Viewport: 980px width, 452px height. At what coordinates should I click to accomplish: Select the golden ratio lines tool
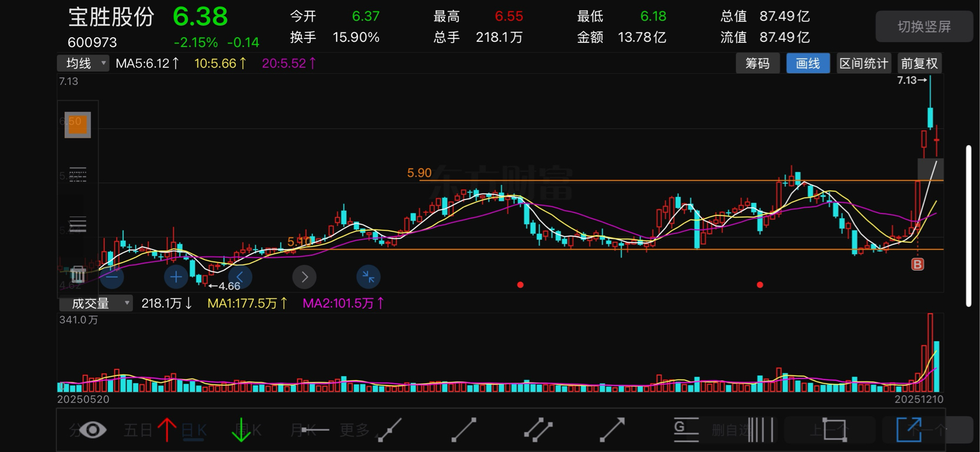(686, 430)
